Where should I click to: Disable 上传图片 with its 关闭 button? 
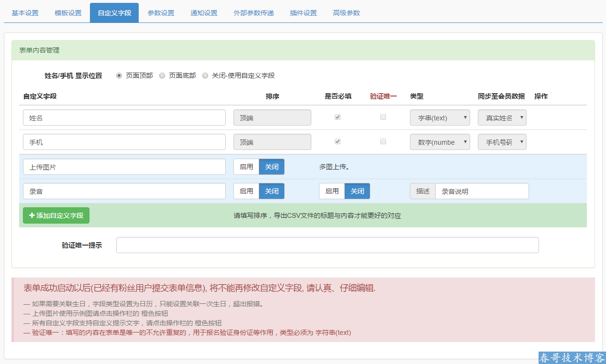point(272,167)
